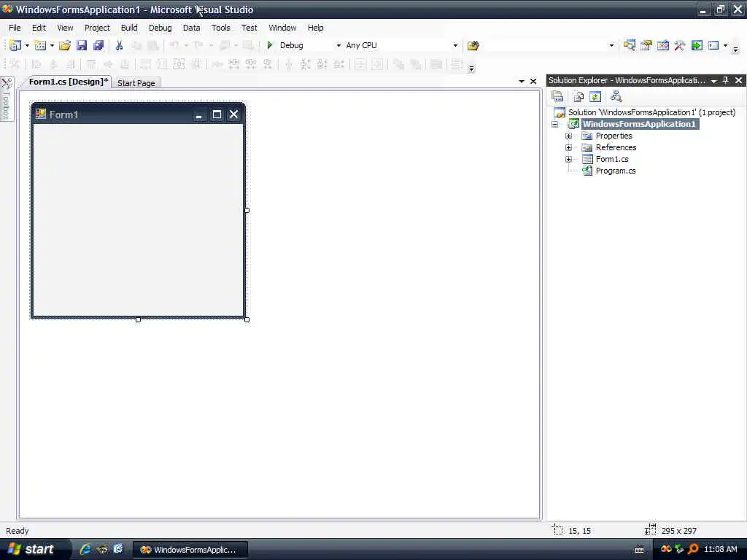Screen dimensions: 747x560
Task: Click the Open File folder icon
Action: click(x=65, y=45)
